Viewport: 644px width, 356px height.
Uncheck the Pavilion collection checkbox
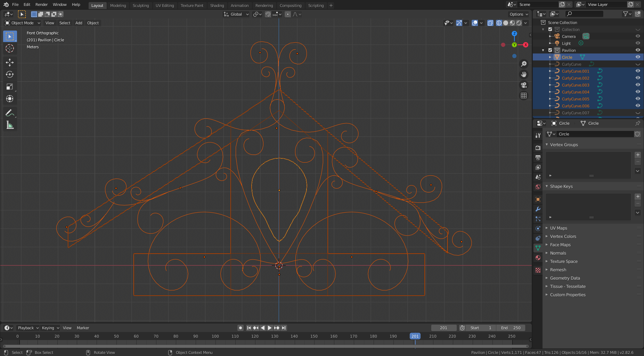point(550,50)
